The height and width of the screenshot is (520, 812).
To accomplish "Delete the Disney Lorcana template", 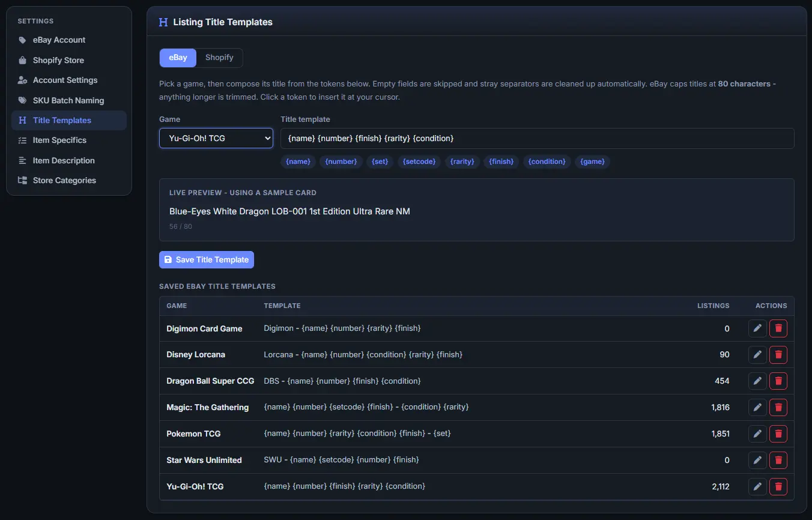I will (778, 355).
